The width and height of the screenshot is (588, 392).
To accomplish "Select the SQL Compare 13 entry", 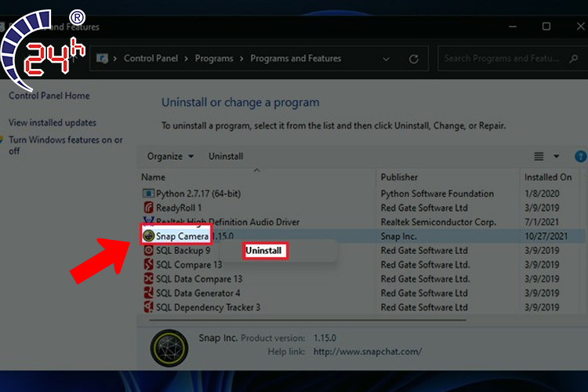I will 189,265.
